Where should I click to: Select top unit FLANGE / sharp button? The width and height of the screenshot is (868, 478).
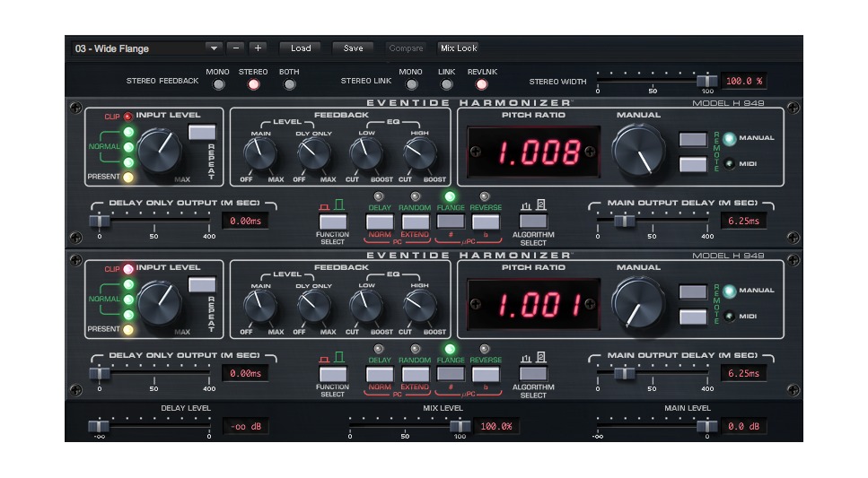coord(451,222)
